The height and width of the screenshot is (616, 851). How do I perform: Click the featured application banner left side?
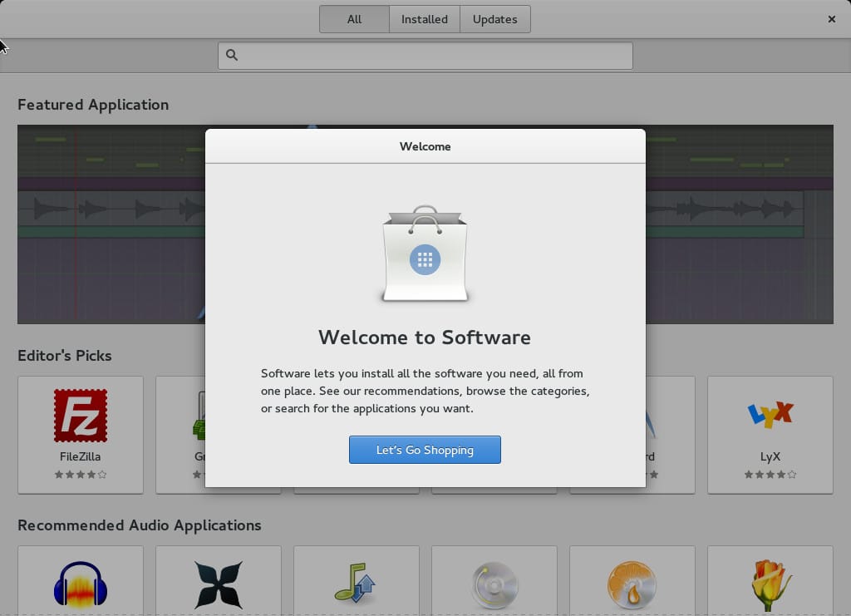point(111,224)
